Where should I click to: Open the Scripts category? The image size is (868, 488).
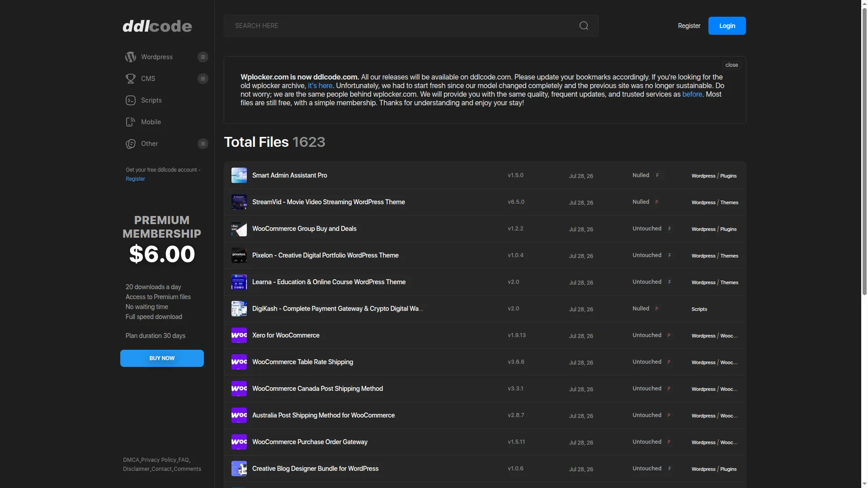click(x=151, y=100)
